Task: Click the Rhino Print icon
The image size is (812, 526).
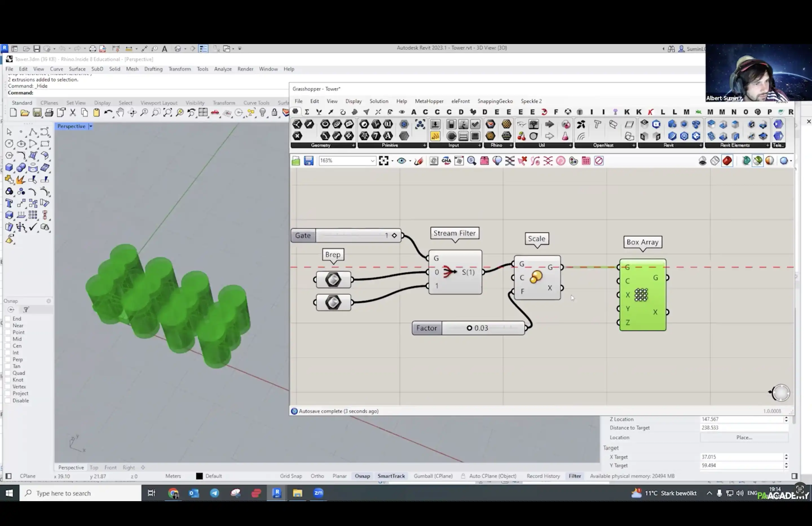Action: click(49, 112)
